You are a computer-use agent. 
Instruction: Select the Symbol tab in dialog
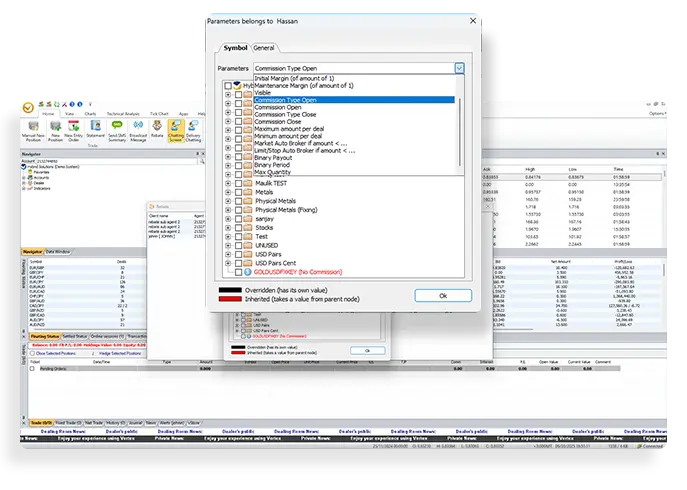(x=235, y=48)
